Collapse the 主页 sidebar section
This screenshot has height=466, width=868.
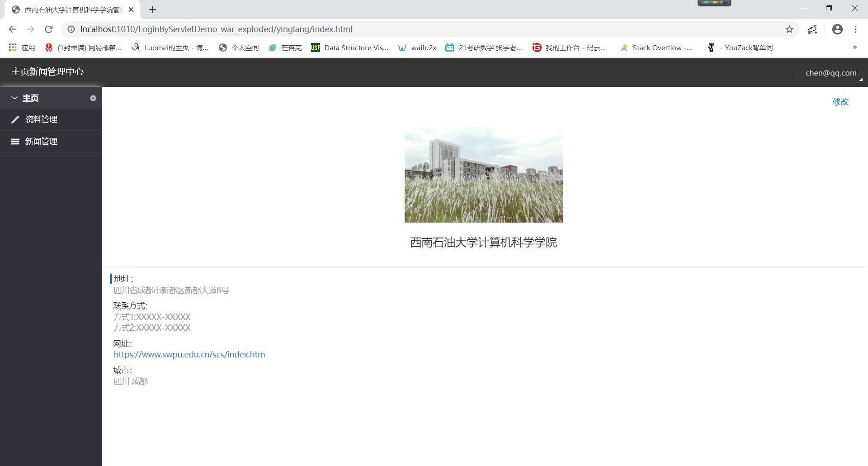(14, 98)
